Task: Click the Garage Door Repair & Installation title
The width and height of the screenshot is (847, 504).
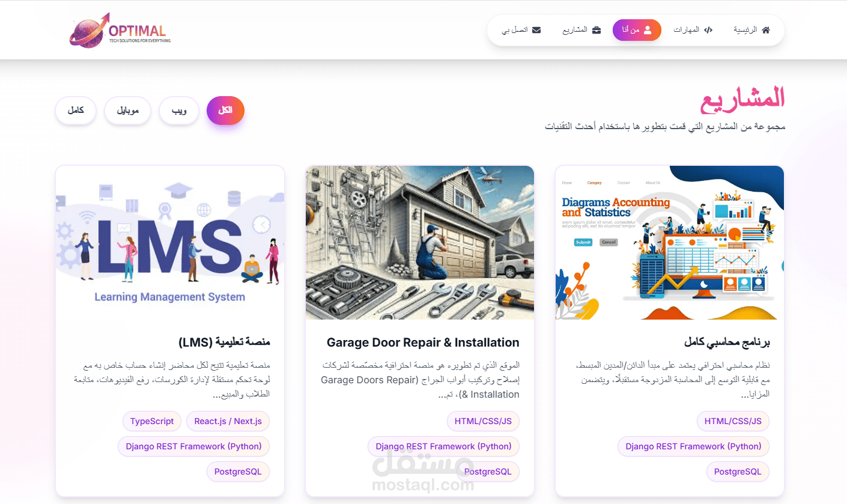Action: tap(423, 342)
